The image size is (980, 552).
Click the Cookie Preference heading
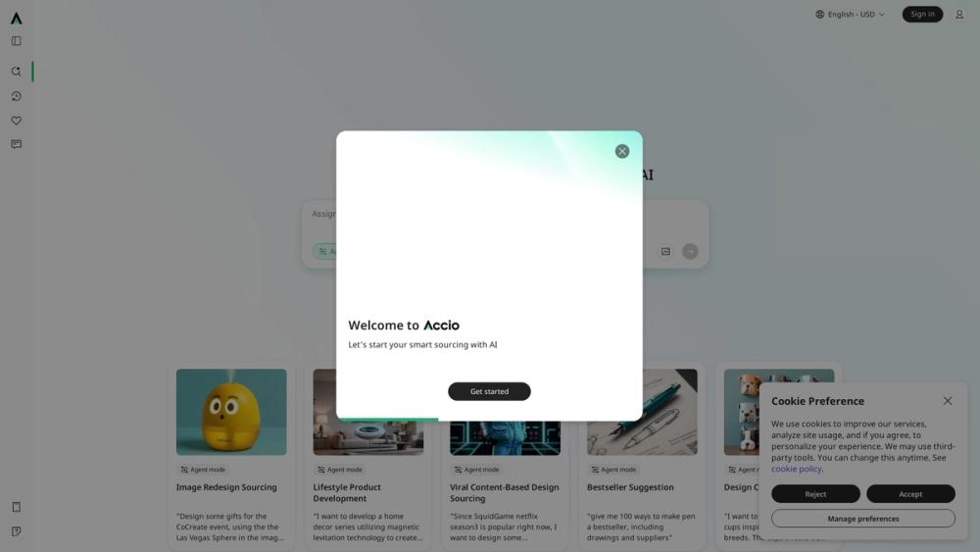tap(817, 401)
